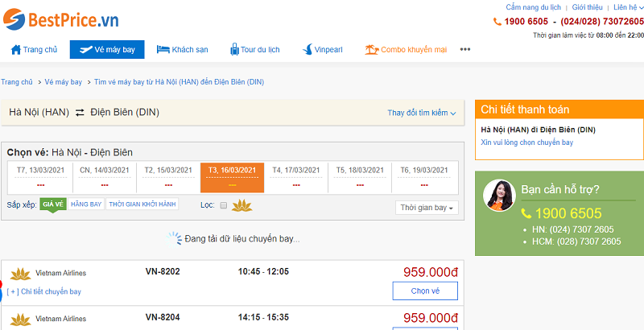This screenshot has height=330, width=644.
Task: Click the Xin vui lòng chọn chuyến bay link
Action: (x=526, y=142)
